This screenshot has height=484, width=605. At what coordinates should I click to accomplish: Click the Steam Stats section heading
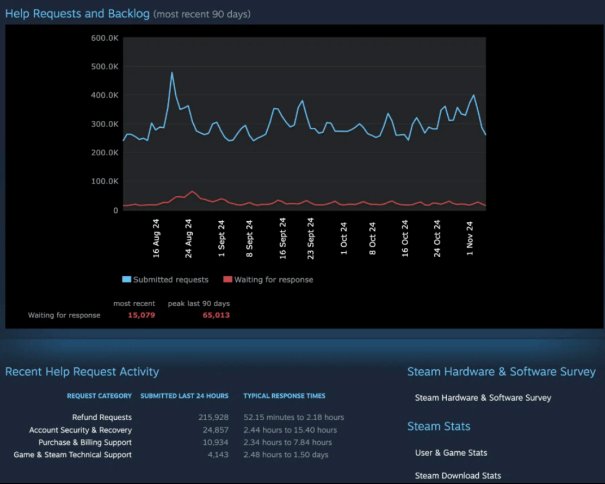[x=439, y=426]
